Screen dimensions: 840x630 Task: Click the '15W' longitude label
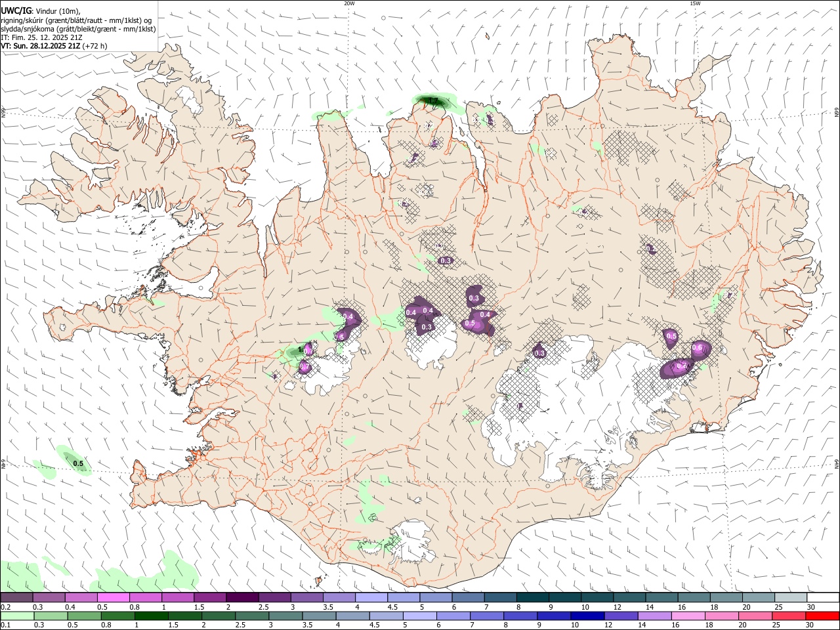point(695,3)
